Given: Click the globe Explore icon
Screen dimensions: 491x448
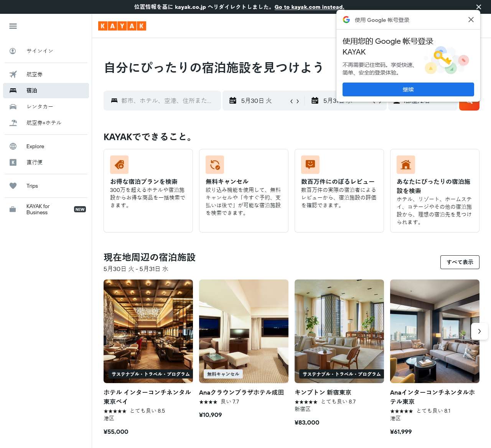Looking at the screenshot, I should [13, 146].
